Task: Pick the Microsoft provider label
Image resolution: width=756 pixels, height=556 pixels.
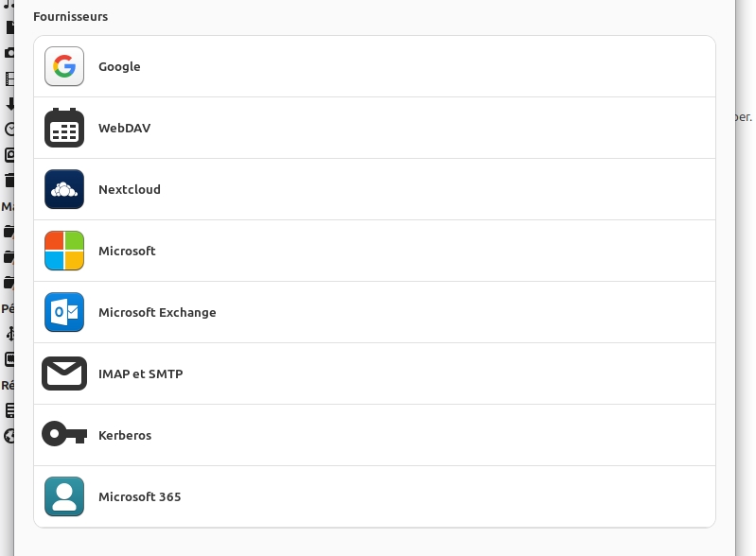Action: click(127, 251)
